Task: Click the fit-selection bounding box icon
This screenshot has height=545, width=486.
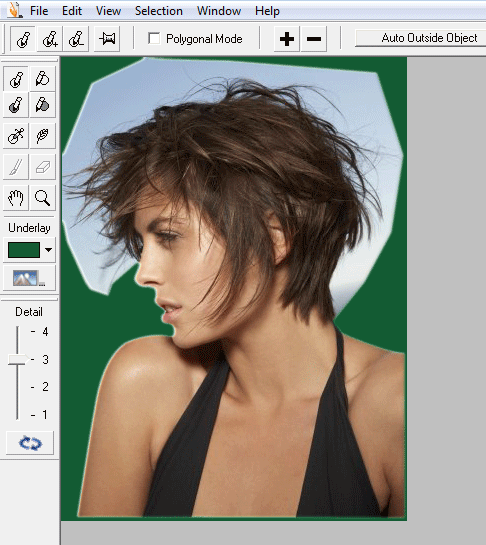Action: (x=107, y=39)
